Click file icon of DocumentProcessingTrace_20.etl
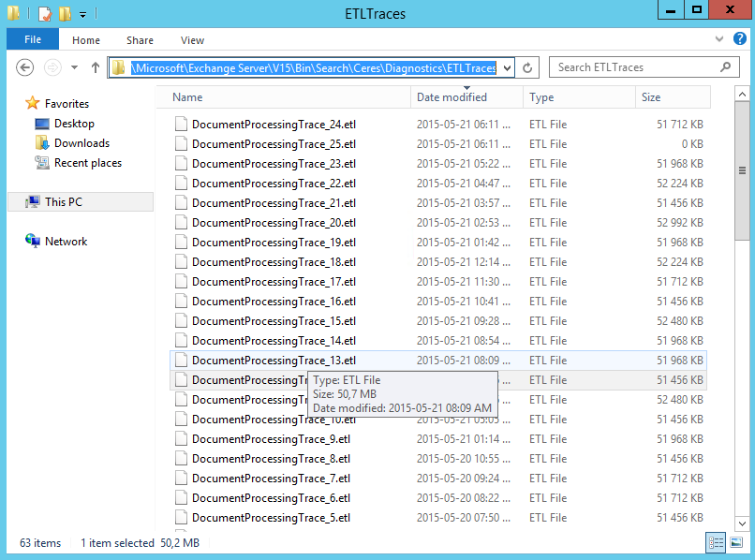 tap(181, 223)
